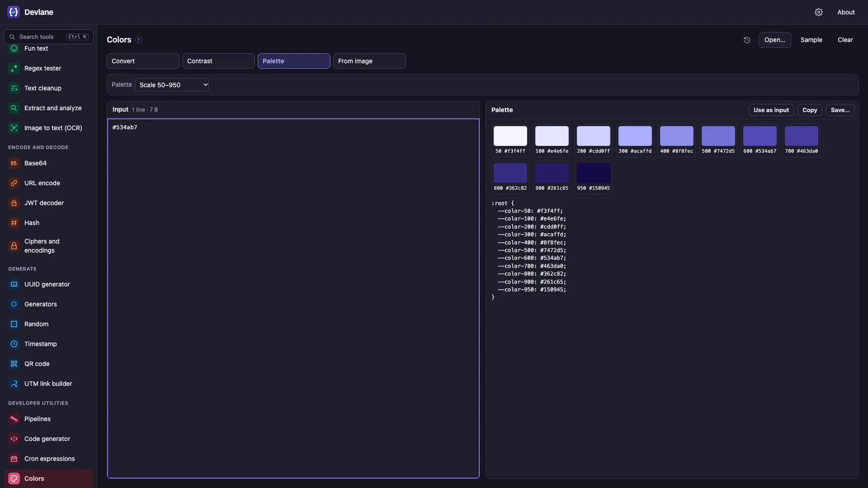
Task: Click the history clock icon
Action: (x=747, y=40)
